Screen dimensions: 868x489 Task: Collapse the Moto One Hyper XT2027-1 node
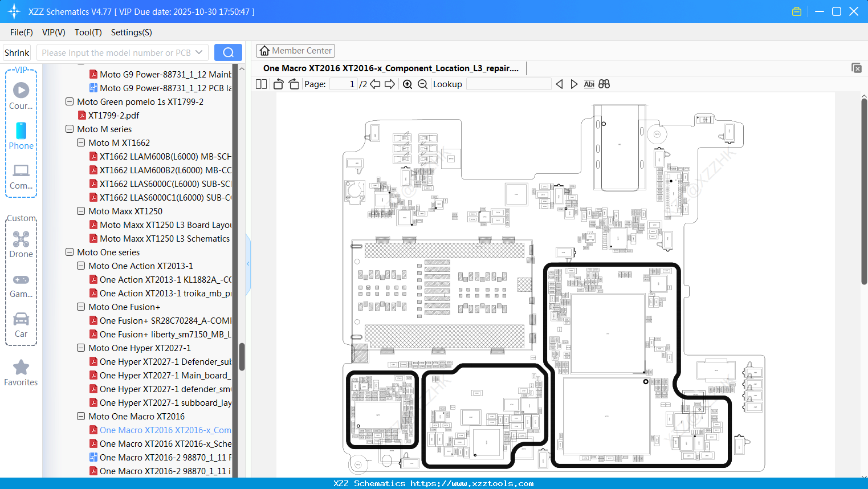pyautogui.click(x=81, y=348)
